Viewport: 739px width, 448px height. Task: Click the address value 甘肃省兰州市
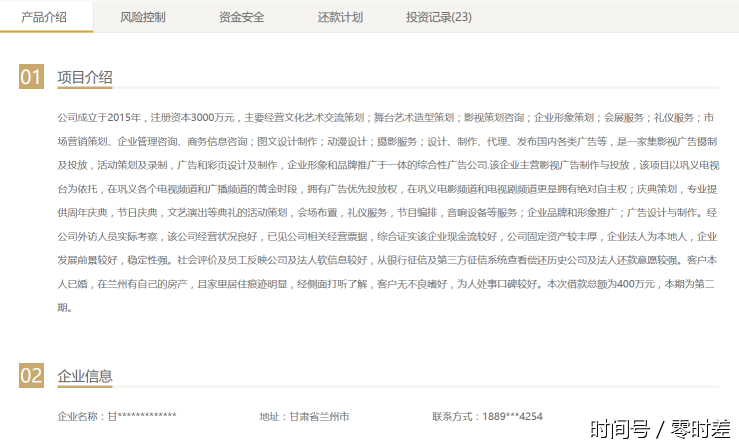pos(319,416)
